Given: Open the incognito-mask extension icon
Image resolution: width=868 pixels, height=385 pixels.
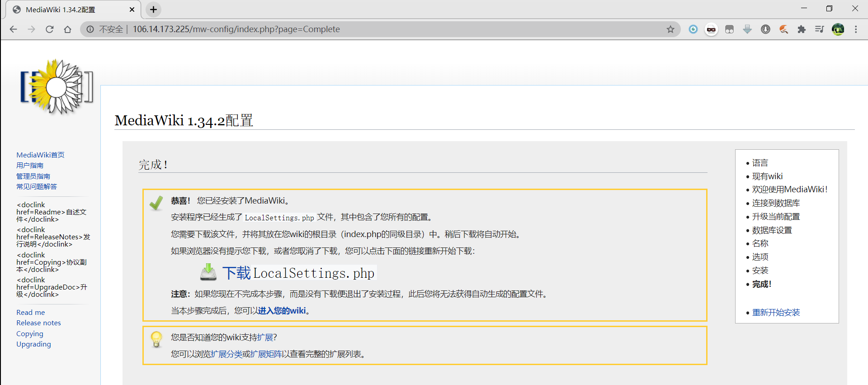Looking at the screenshot, I should coord(711,29).
